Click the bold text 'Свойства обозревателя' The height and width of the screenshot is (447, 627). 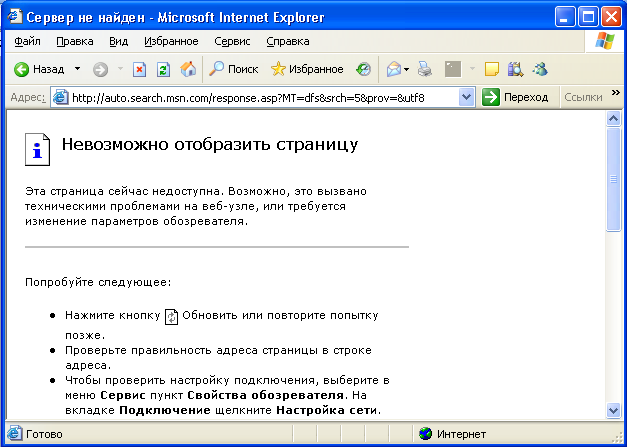point(266,395)
